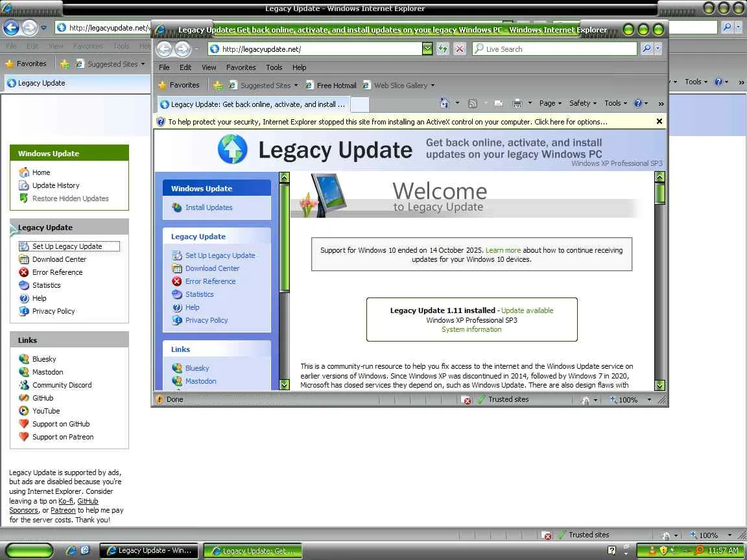Click the scroll-up arrow of the sidebar frame
This screenshot has width=747, height=560.
pos(285,178)
